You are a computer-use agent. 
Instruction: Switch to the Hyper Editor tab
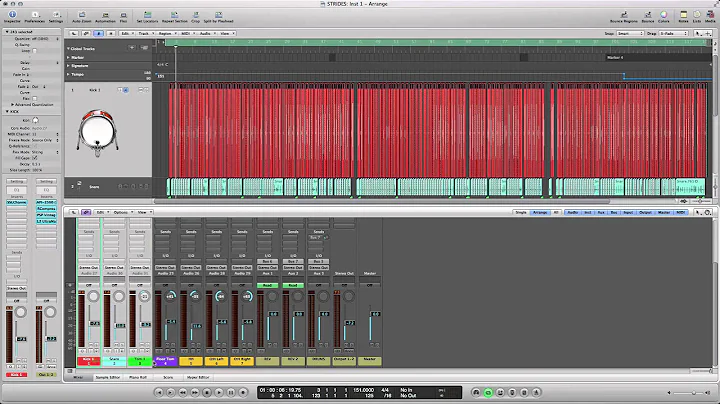pos(198,377)
